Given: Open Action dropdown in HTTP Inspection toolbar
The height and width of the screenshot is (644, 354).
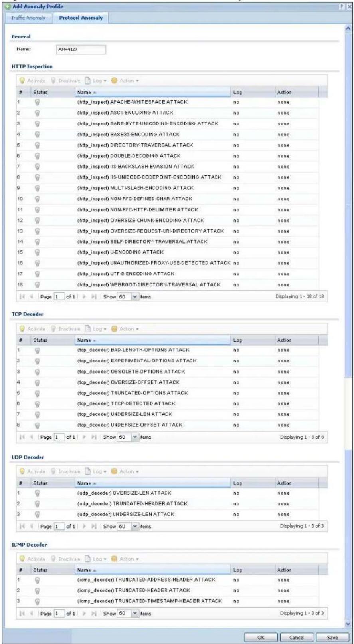Looking at the screenshot, I should click(125, 81).
